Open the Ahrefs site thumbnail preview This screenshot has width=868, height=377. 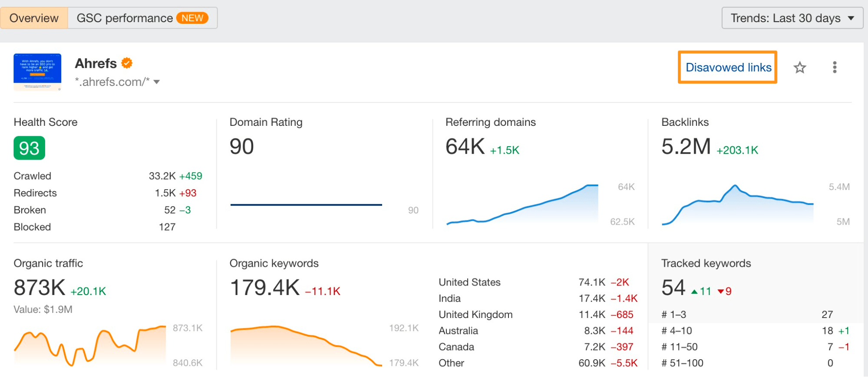pyautogui.click(x=37, y=72)
